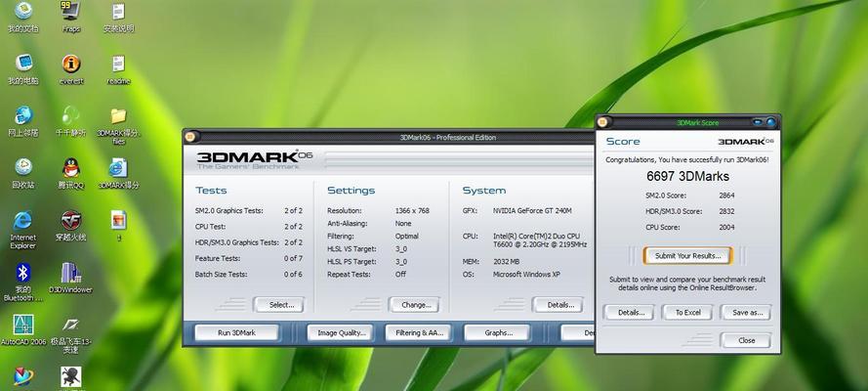Close the Score dialog with Close button
The image size is (868, 391).
[746, 340]
